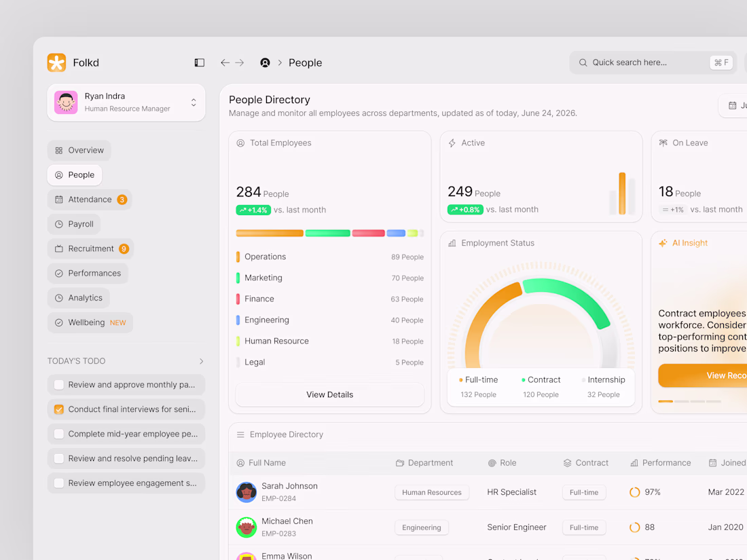The image size is (747, 560).
Task: Click the View Reco… AI insight button
Action: (703, 376)
